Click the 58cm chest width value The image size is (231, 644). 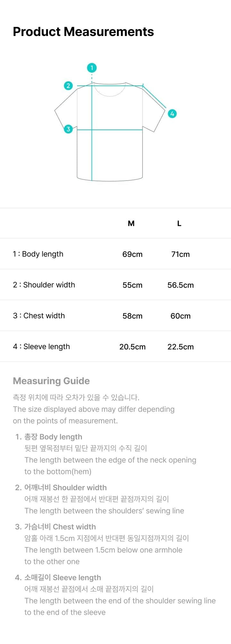(x=133, y=316)
